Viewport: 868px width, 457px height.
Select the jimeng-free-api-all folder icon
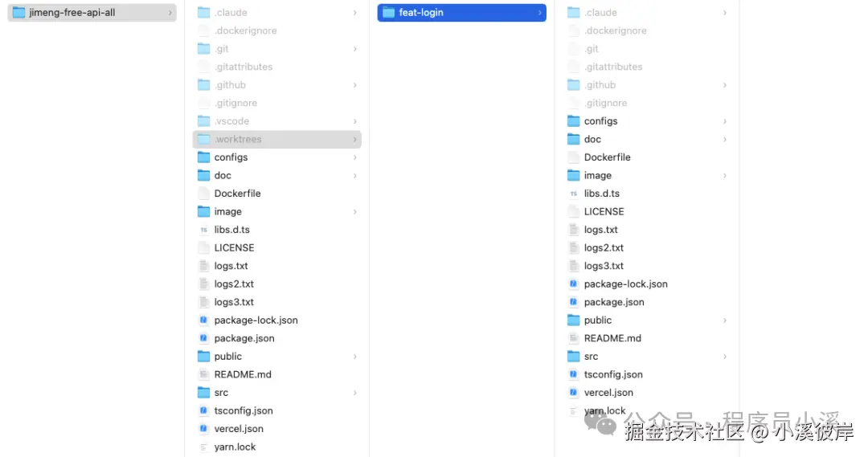[18, 12]
